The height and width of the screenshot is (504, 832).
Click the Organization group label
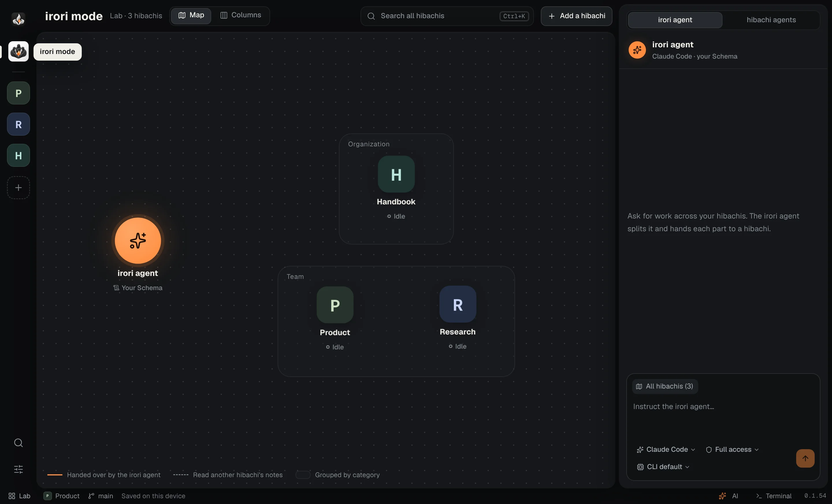coord(368,144)
